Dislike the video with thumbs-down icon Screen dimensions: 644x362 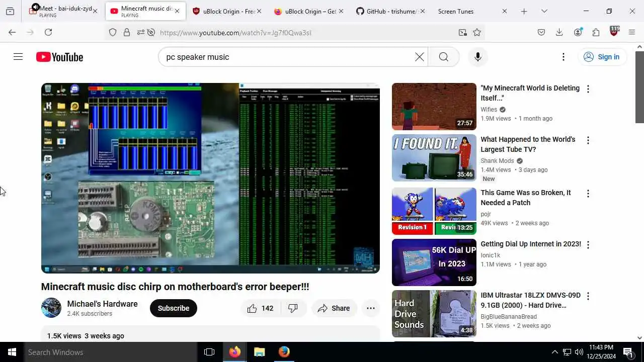click(293, 308)
